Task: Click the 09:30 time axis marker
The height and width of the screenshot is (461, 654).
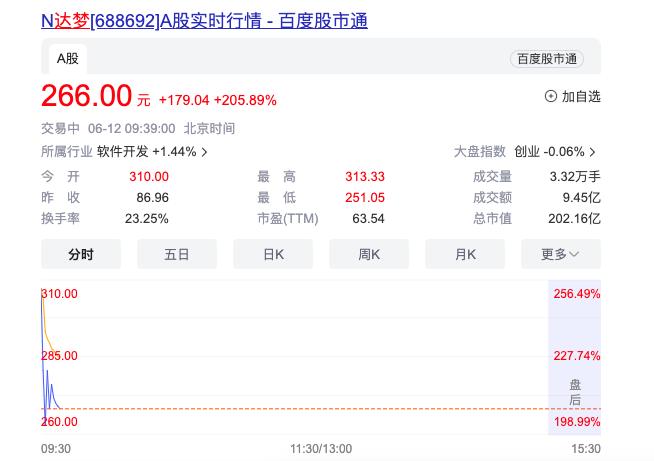Action: (55, 449)
